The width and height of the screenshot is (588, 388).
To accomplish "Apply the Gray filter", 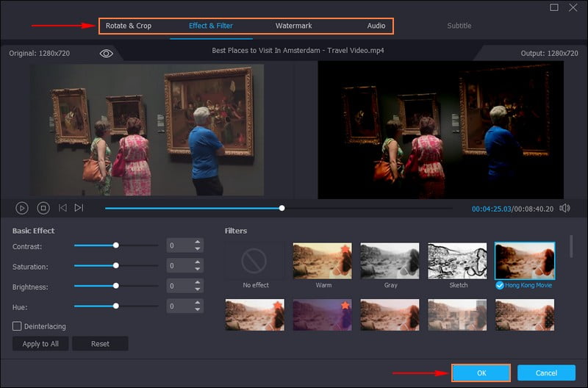I will click(390, 260).
